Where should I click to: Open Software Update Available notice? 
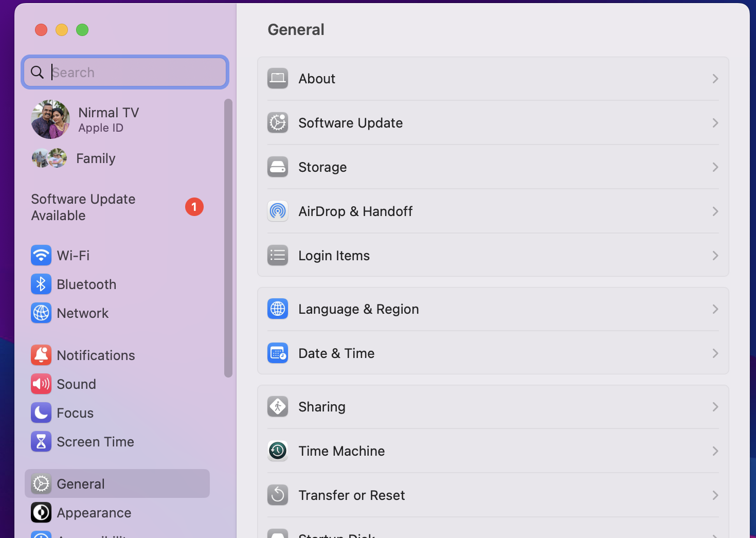pos(117,207)
